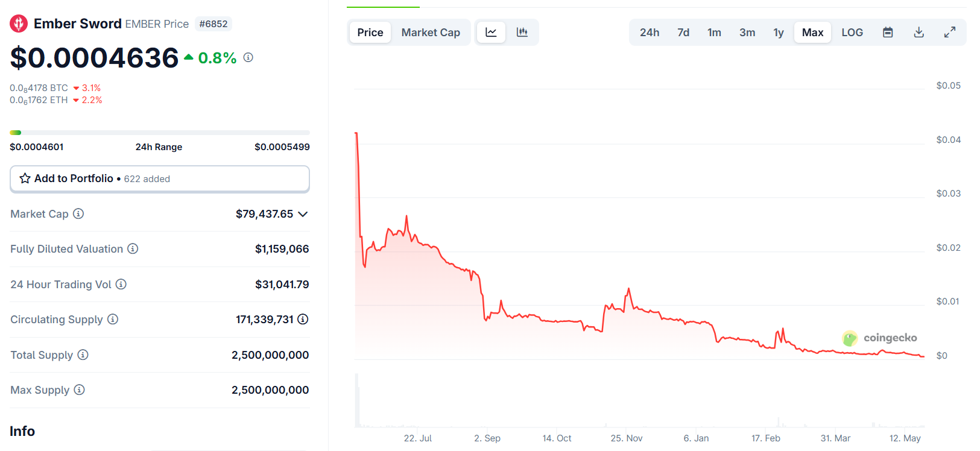Open Fully Diluted Valuation info icon

coord(133,248)
